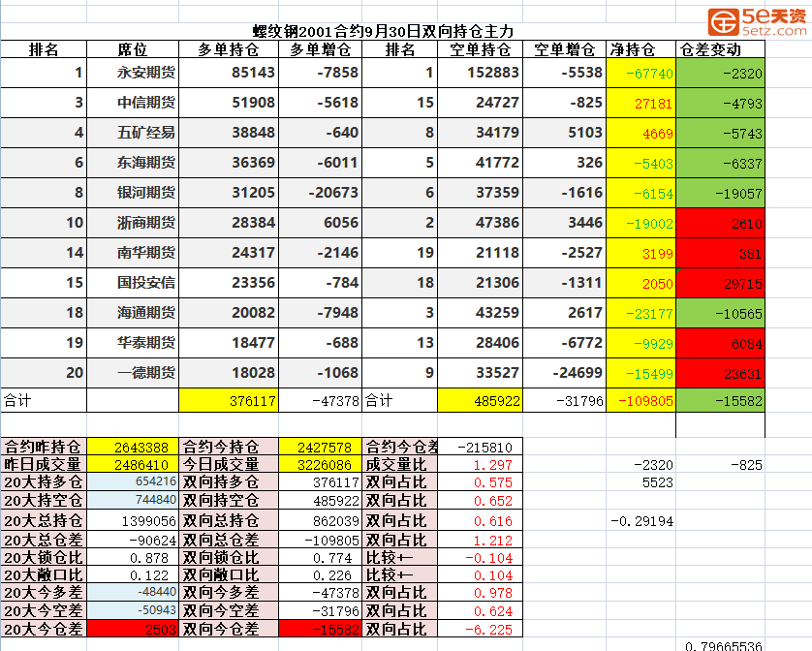Click the 双向敞口比 value 0.226
Image resolution: width=812 pixels, height=651 pixels.
[x=320, y=574]
